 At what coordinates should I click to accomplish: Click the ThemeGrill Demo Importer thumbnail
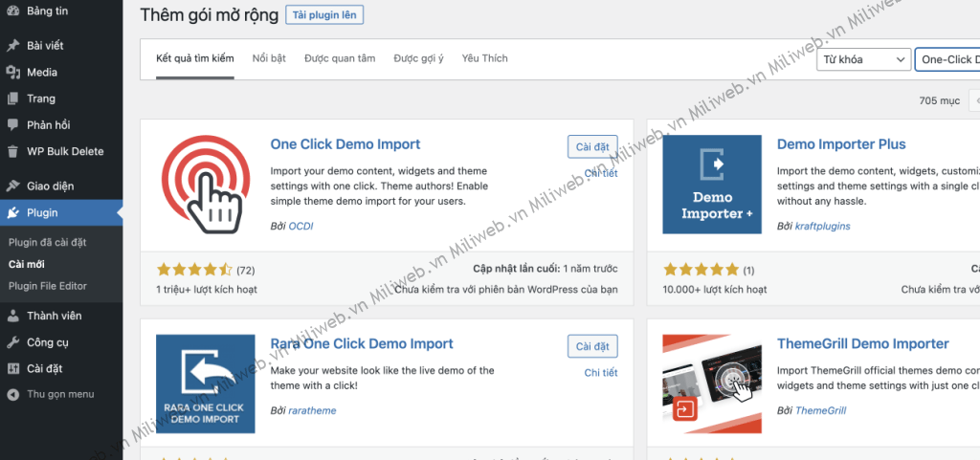click(x=712, y=383)
